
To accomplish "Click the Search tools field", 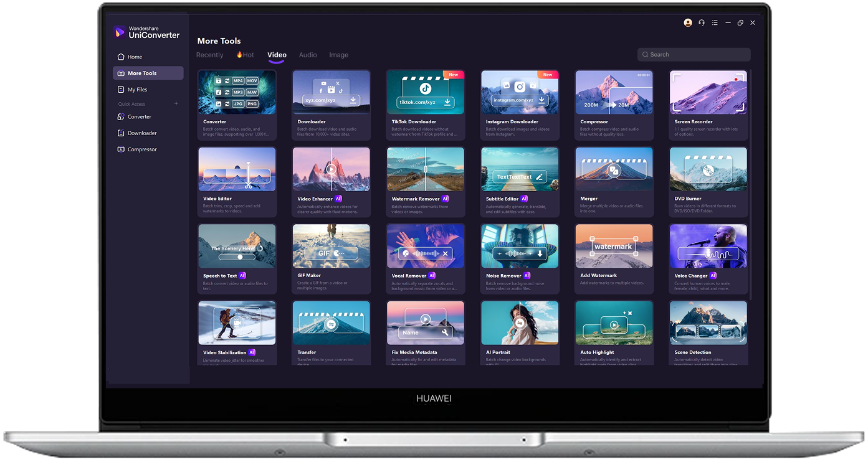I will pyautogui.click(x=694, y=55).
